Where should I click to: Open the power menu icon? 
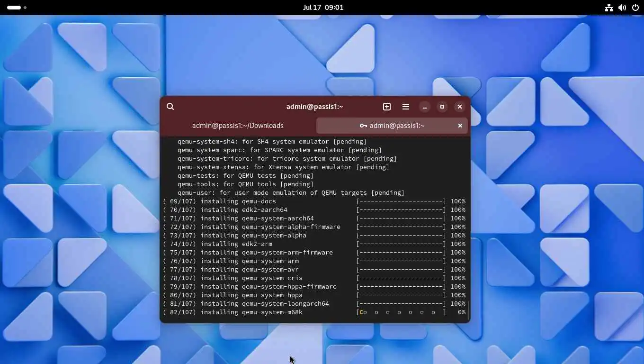(x=635, y=8)
